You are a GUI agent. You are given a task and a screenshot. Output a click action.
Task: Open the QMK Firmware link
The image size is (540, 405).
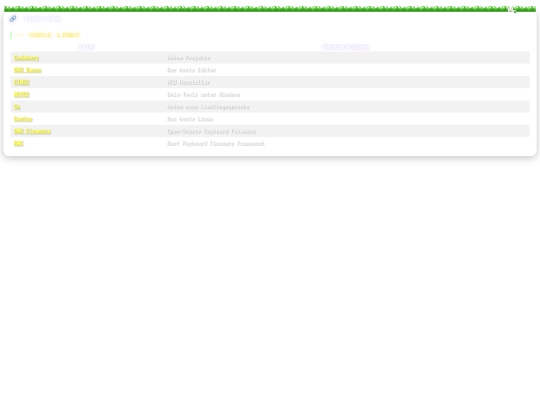coord(32,131)
